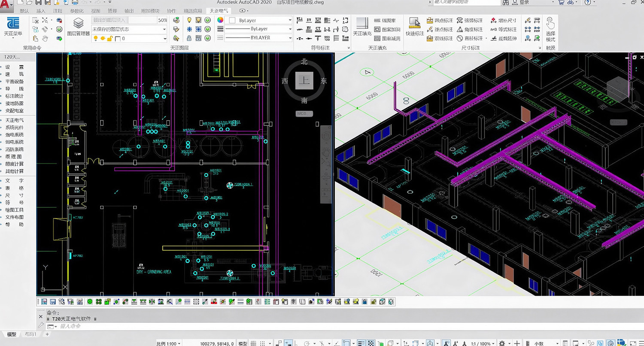The height and width of the screenshot is (346, 644).
Task: Click the 增补尺寸 add dimension tool
Action: point(504,20)
